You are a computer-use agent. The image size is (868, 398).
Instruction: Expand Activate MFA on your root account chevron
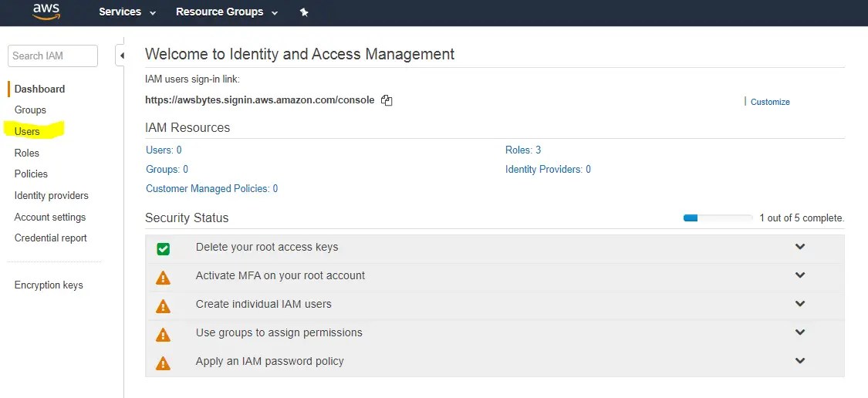tap(799, 275)
